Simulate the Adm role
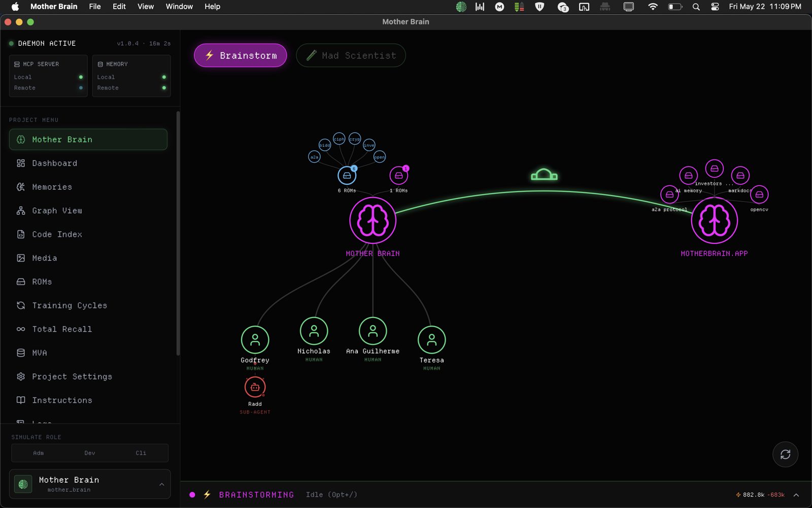 tap(39, 453)
